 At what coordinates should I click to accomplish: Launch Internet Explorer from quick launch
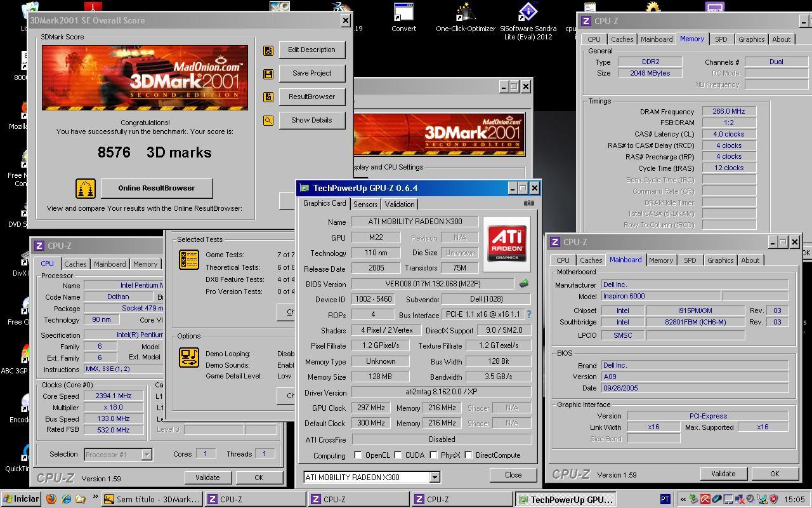point(66,499)
